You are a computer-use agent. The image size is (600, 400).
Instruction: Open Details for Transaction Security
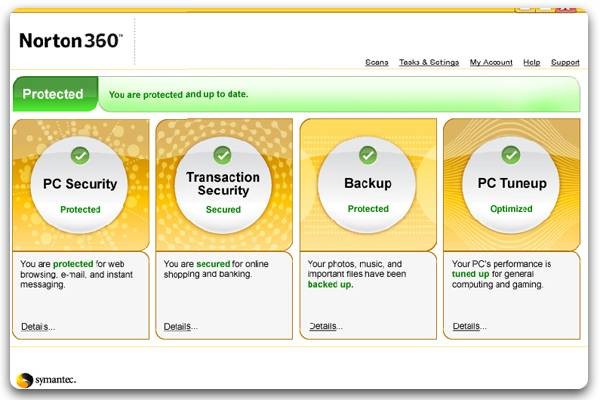tap(180, 327)
